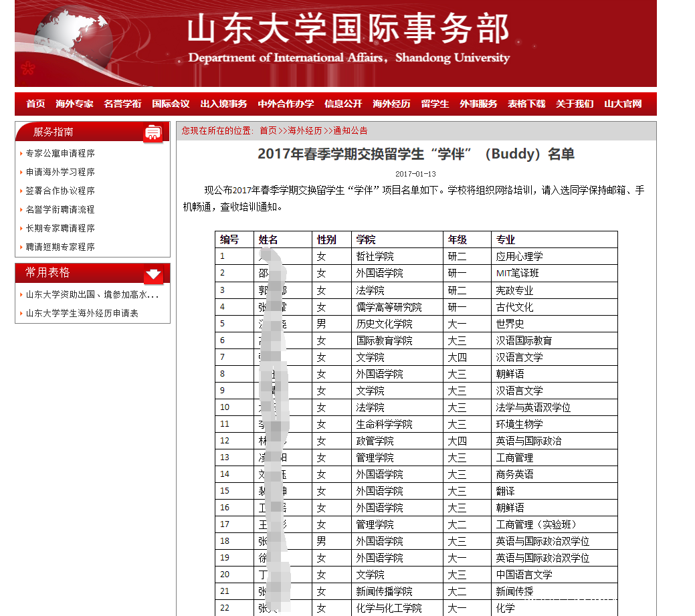Click the 服务指南 panel icon
The width and height of the screenshot is (695, 616).
point(153,133)
